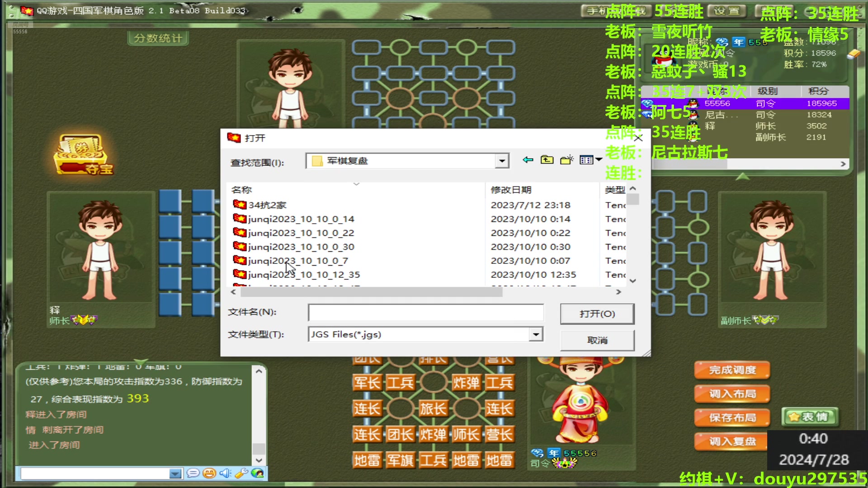
Task: Click the 军长 chess piece
Action: point(367,383)
